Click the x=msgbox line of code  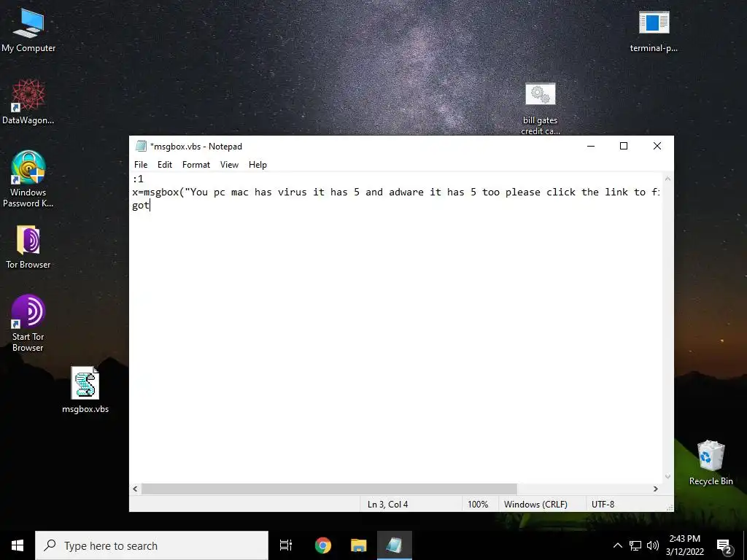tap(396, 192)
